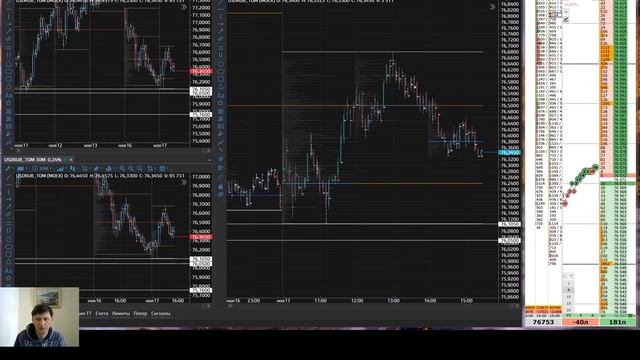Select the star tool beside top-left chart
Viewport: 640px width, 360px height.
(8, 102)
